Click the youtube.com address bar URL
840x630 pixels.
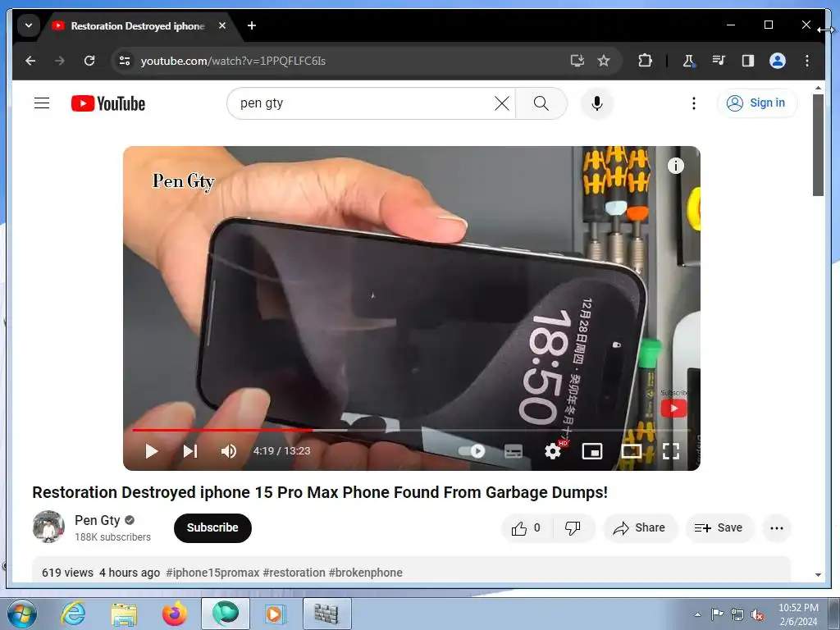[x=233, y=61]
